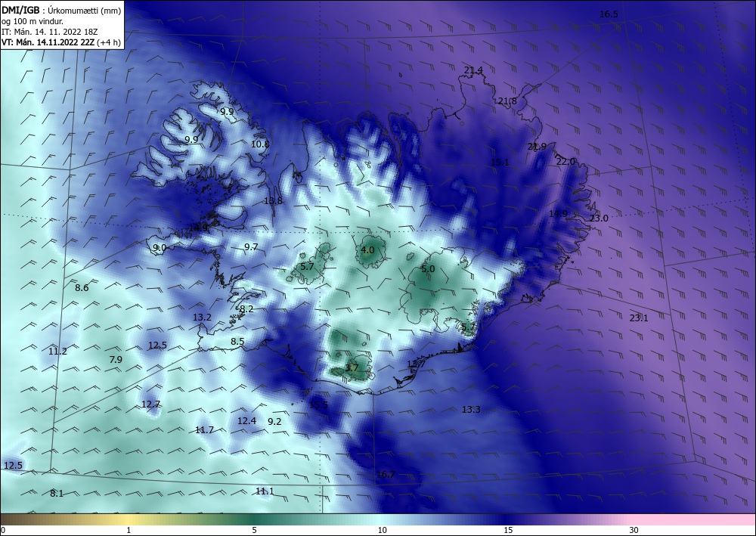The image size is (756, 536).
Task: Click the 10.8 value on the map
Action: coord(260,144)
